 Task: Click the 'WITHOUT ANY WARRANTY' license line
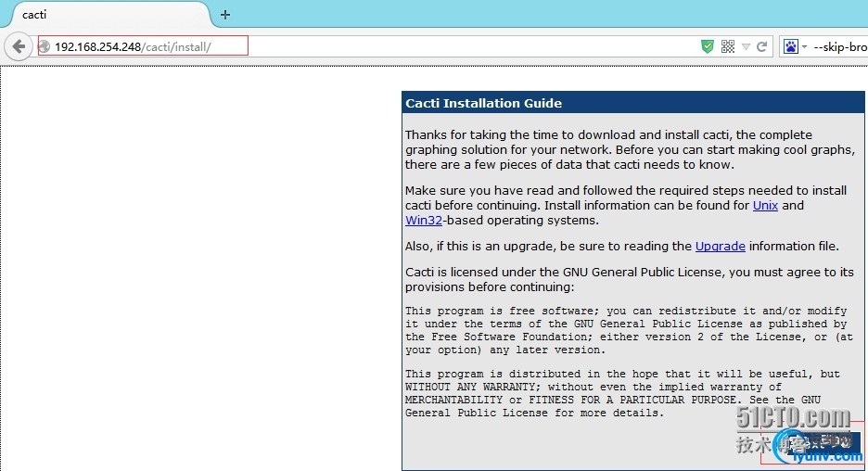tap(593, 387)
